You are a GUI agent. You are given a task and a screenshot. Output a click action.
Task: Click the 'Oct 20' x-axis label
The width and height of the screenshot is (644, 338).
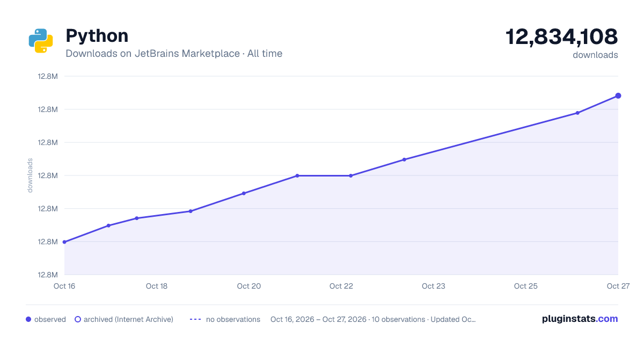249,286
